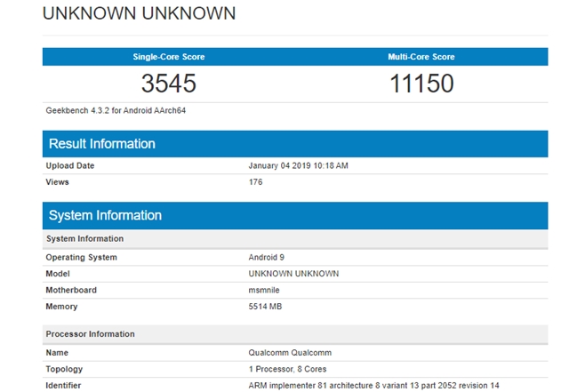This screenshot has height=392, width=569.
Task: Select the Single-Core Score header
Action: [x=169, y=57]
